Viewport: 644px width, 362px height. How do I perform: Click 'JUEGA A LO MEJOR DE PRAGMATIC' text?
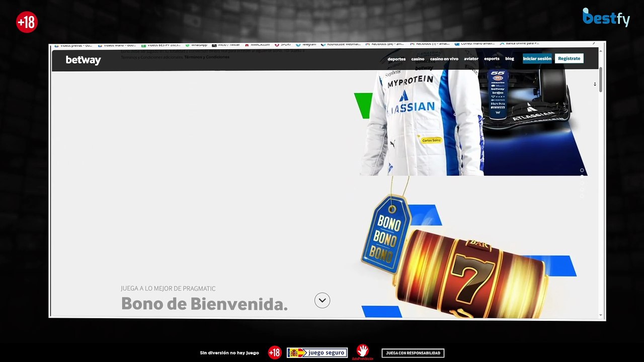[168, 289]
